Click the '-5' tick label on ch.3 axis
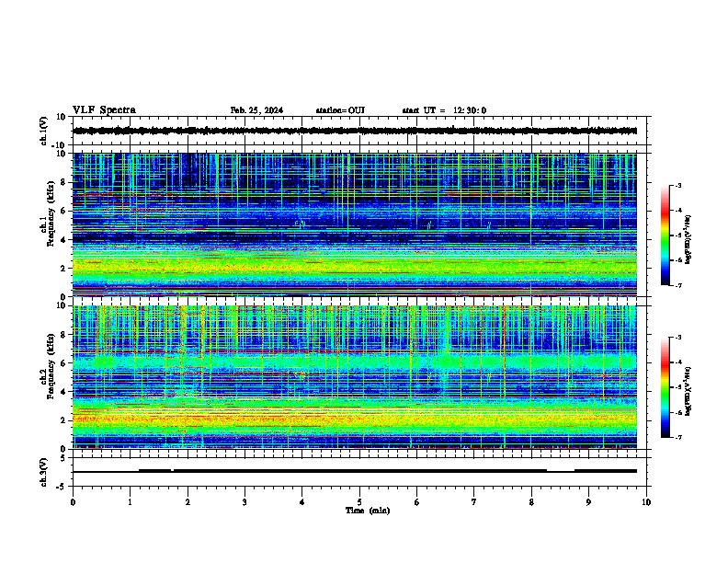 tap(62, 487)
